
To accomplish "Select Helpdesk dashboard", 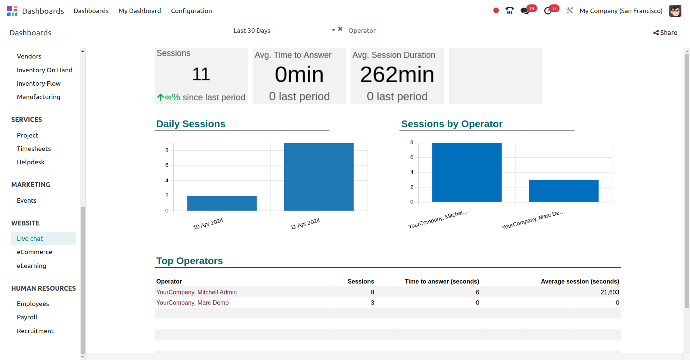I will (30, 162).
